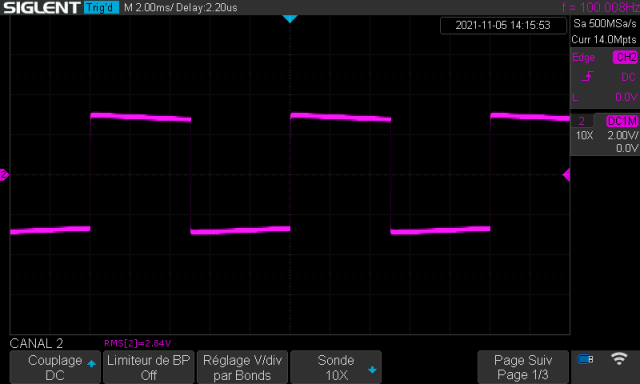
Task: Click the M 2.00ms timebase readout
Action: point(148,7)
